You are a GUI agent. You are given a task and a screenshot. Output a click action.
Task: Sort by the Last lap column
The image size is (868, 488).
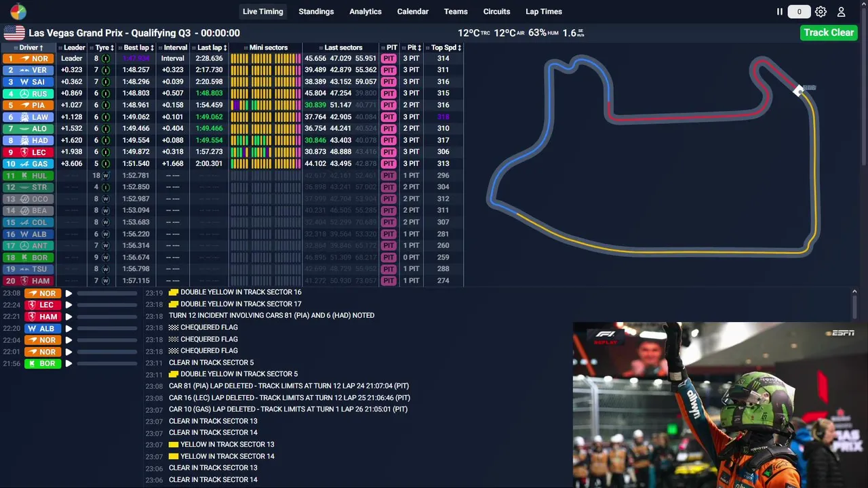click(210, 47)
